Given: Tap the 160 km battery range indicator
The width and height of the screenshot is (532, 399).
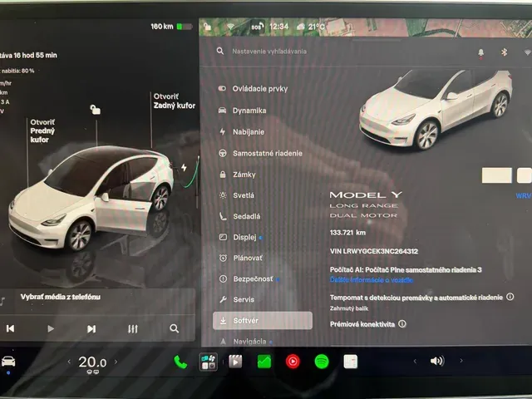Looking at the screenshot, I should 172,27.
